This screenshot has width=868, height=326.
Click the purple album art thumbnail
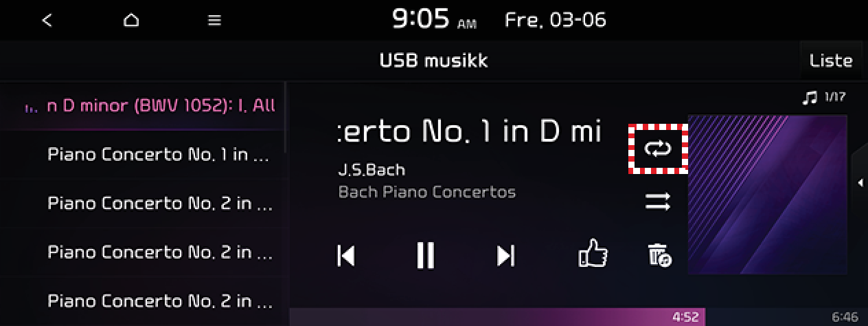coord(767,195)
